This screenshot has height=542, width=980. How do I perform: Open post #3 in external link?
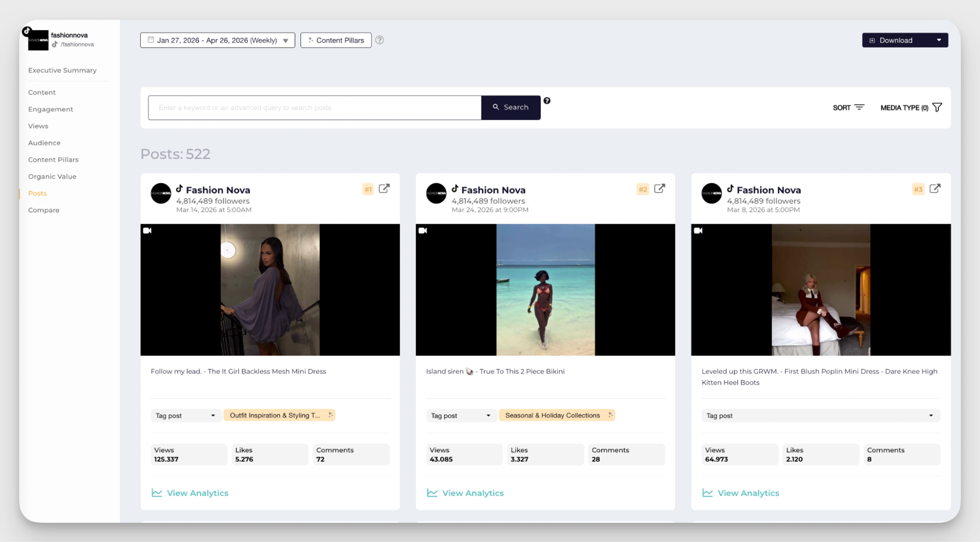(x=935, y=188)
